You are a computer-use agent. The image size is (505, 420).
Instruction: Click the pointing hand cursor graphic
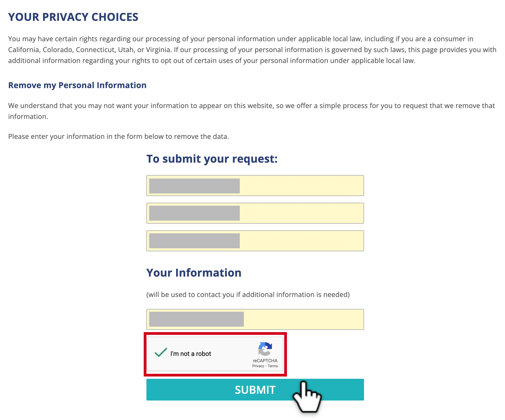click(x=307, y=396)
